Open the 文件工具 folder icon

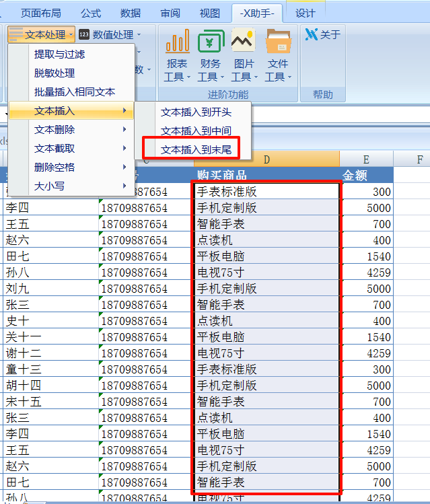click(279, 41)
